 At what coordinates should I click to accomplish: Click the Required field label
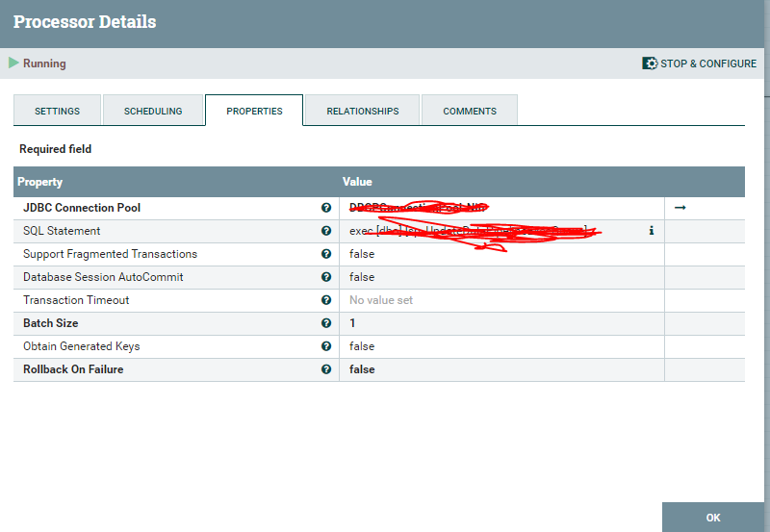(x=56, y=149)
